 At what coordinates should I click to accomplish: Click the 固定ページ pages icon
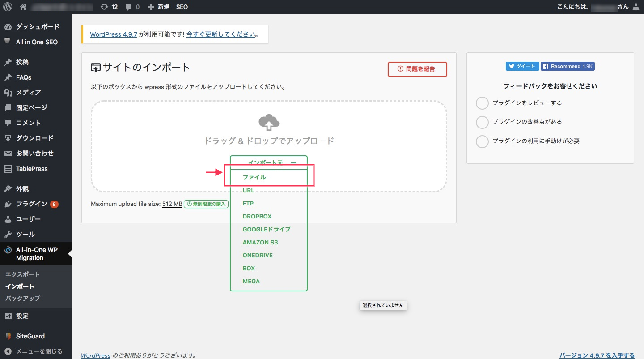tap(8, 108)
